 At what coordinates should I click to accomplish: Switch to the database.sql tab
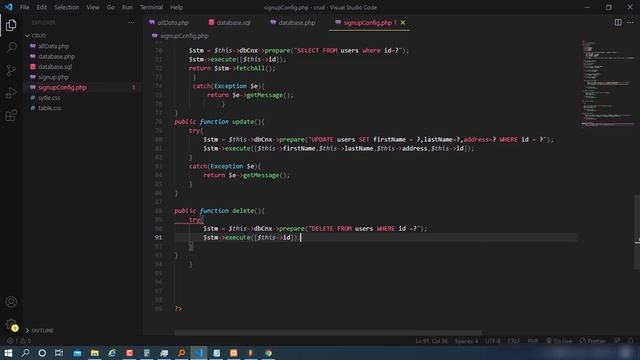click(x=233, y=23)
